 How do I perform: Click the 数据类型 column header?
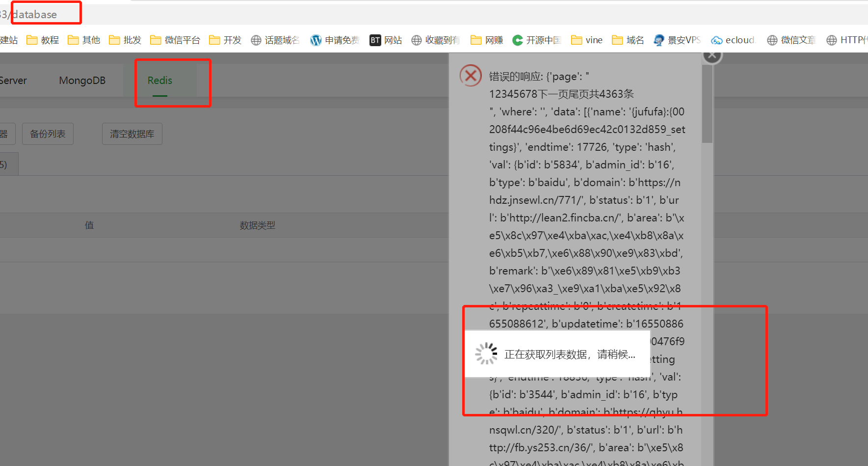coord(258,225)
